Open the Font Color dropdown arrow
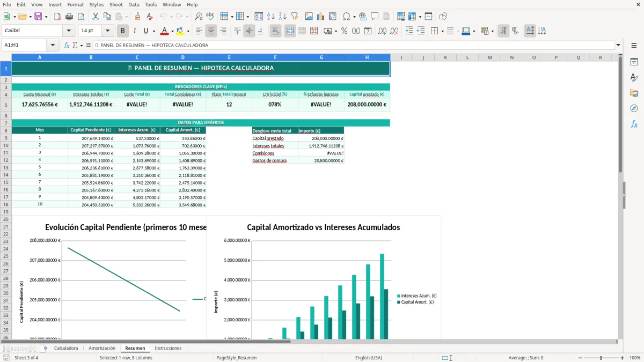The width and height of the screenshot is (644, 362). pyautogui.click(x=172, y=31)
